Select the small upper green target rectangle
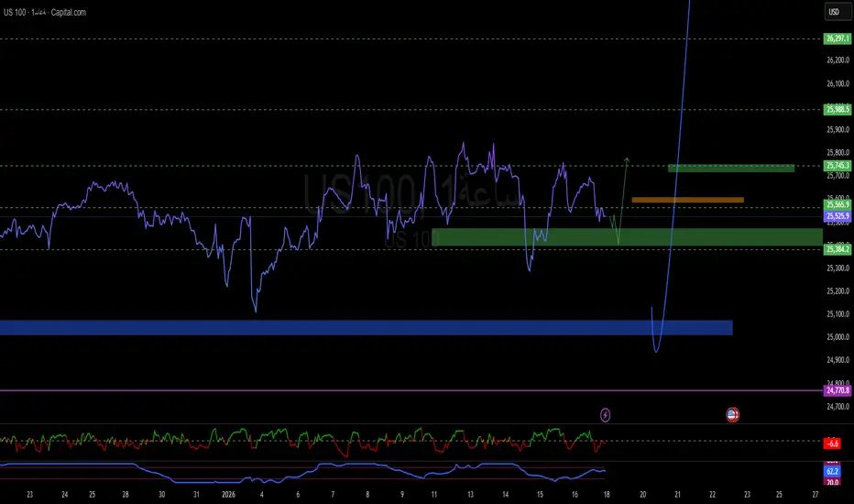Image resolution: width=854 pixels, height=504 pixels. point(730,168)
